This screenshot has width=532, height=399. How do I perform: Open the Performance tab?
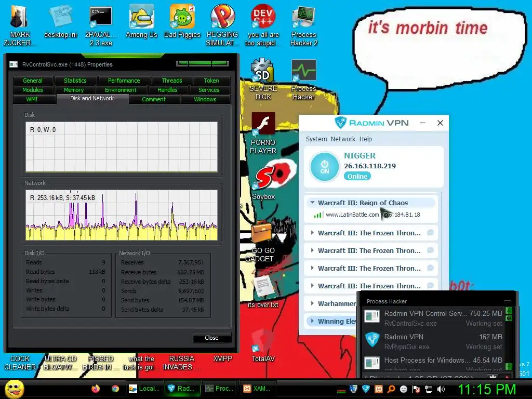[x=124, y=81]
